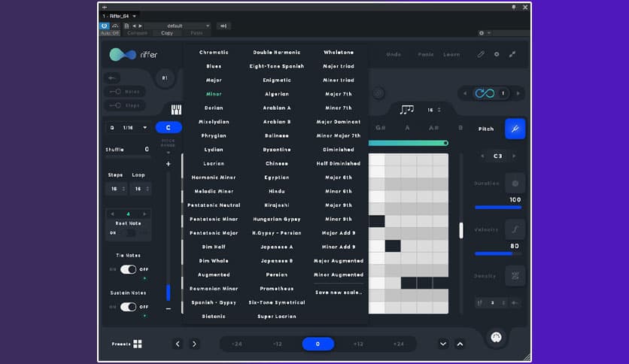Go to previous host preset arrow
The image size is (629, 364).
pos(134,26)
